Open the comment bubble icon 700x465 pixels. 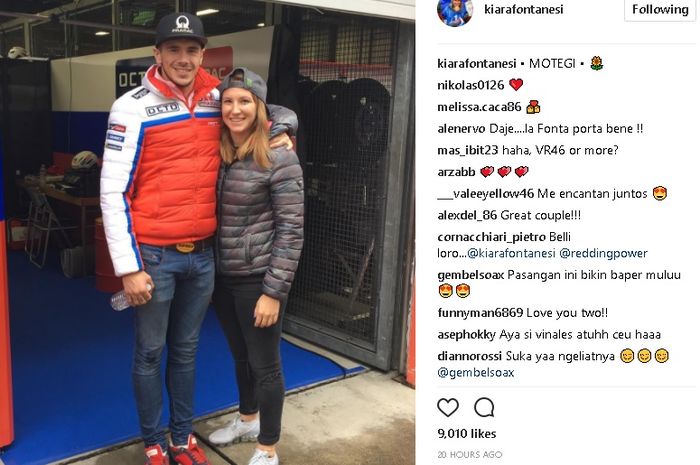tap(484, 407)
